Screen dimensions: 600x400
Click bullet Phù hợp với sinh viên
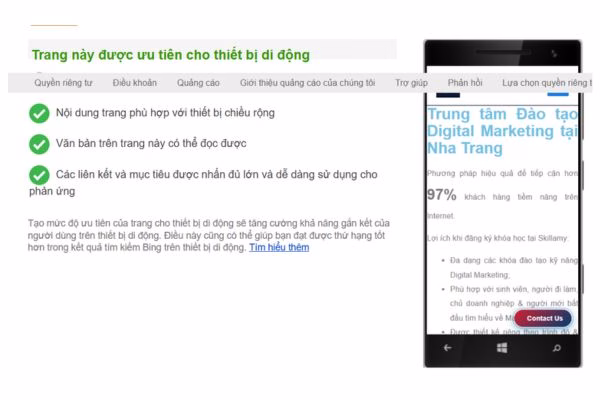tap(514, 303)
